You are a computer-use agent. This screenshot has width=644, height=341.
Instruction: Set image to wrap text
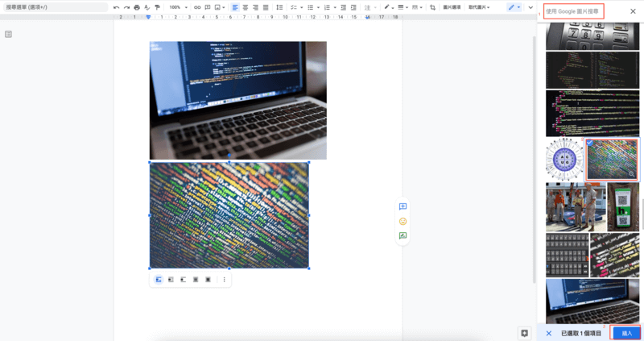[171, 280]
